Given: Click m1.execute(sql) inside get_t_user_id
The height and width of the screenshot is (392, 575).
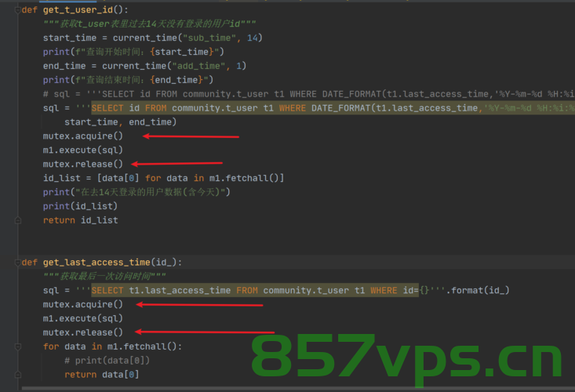Looking at the screenshot, I should [x=83, y=151].
